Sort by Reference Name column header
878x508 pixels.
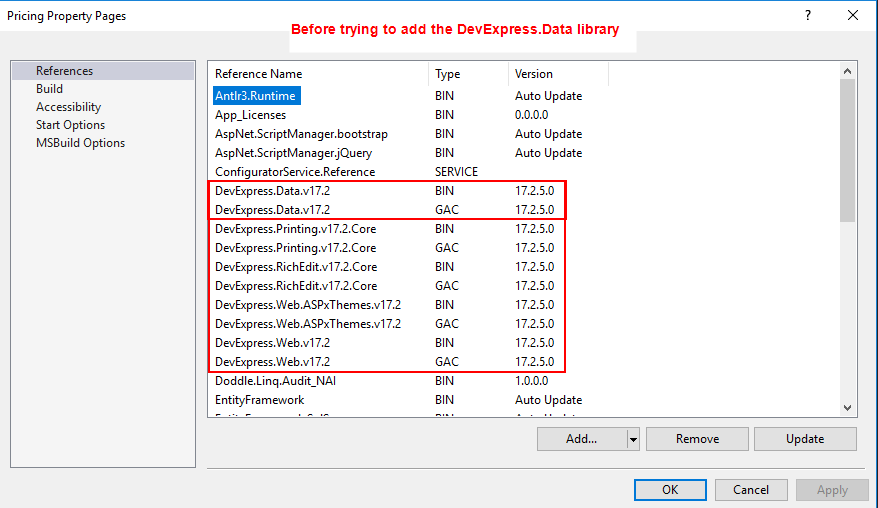coord(318,74)
